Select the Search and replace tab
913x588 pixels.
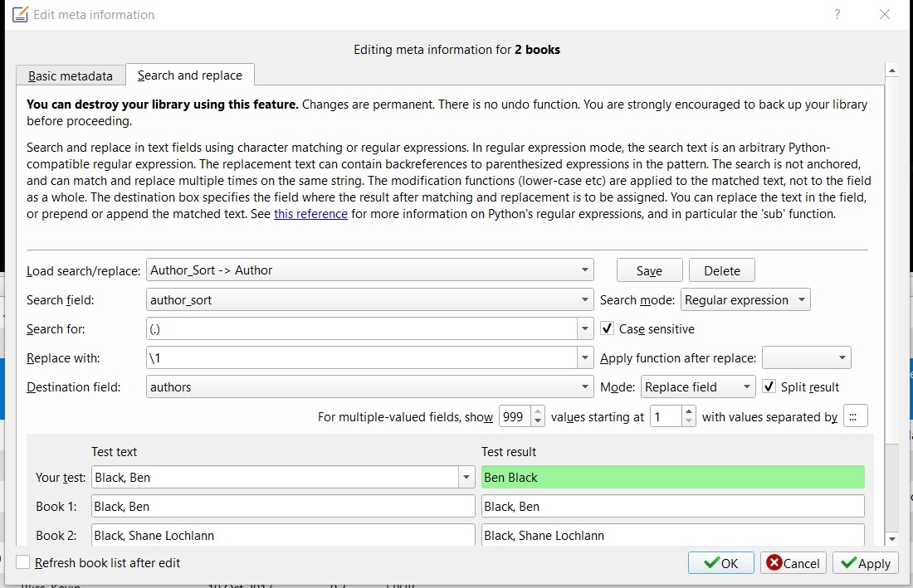(190, 75)
